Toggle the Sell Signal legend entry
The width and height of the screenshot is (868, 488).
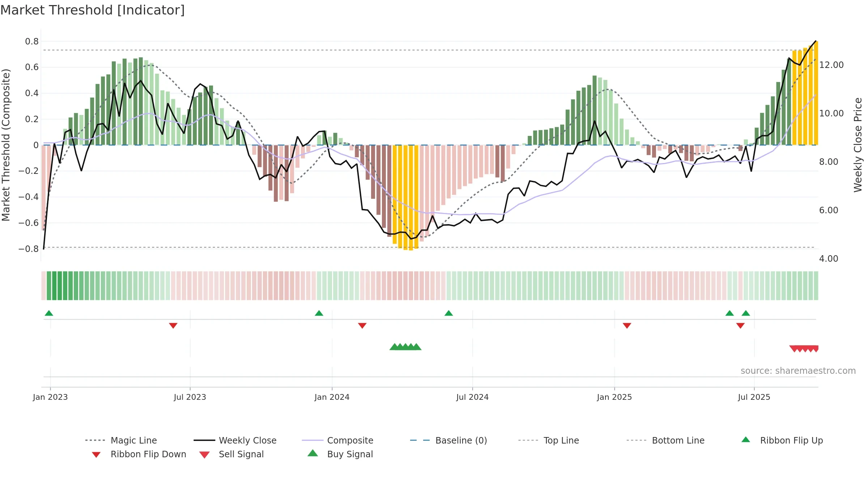(231, 454)
